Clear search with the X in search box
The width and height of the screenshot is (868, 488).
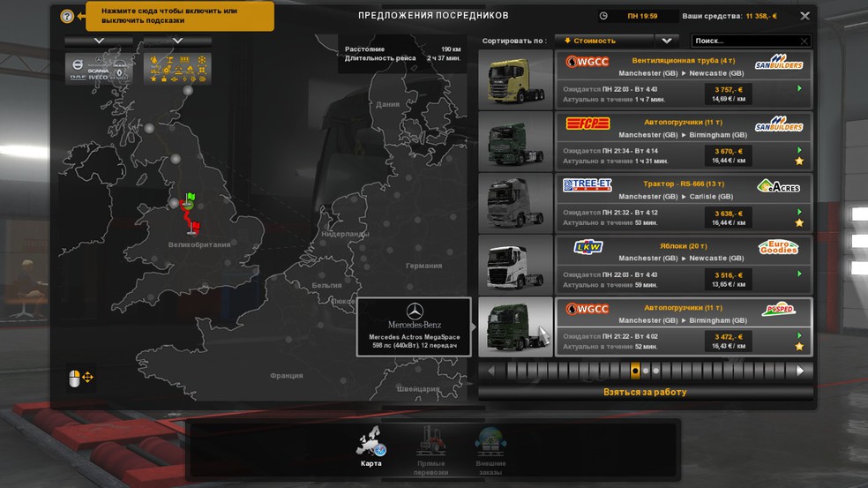coord(804,41)
